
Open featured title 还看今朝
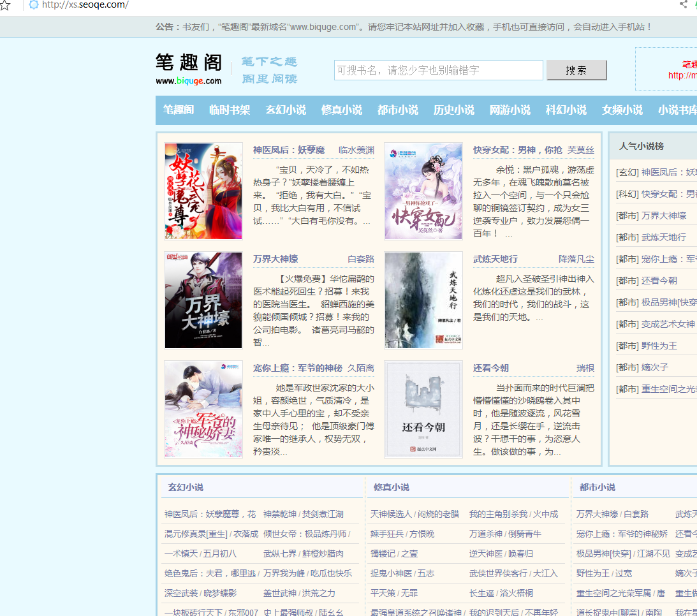[491, 368]
